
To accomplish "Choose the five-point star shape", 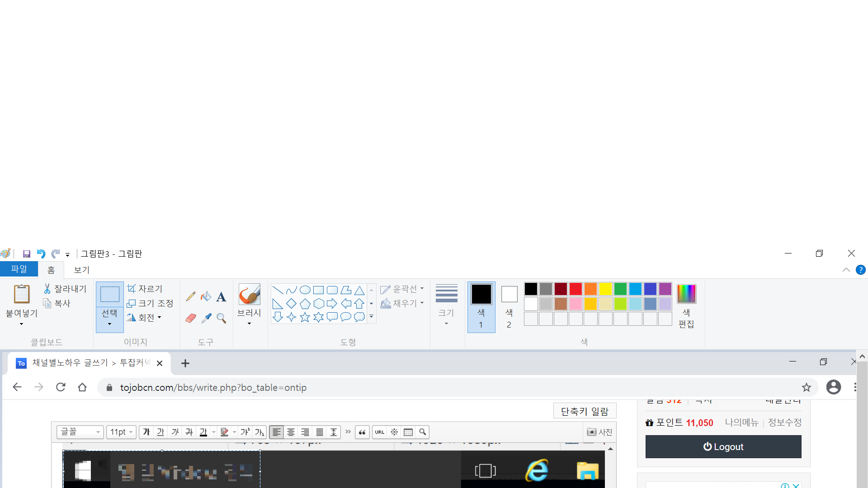I will coord(305,317).
